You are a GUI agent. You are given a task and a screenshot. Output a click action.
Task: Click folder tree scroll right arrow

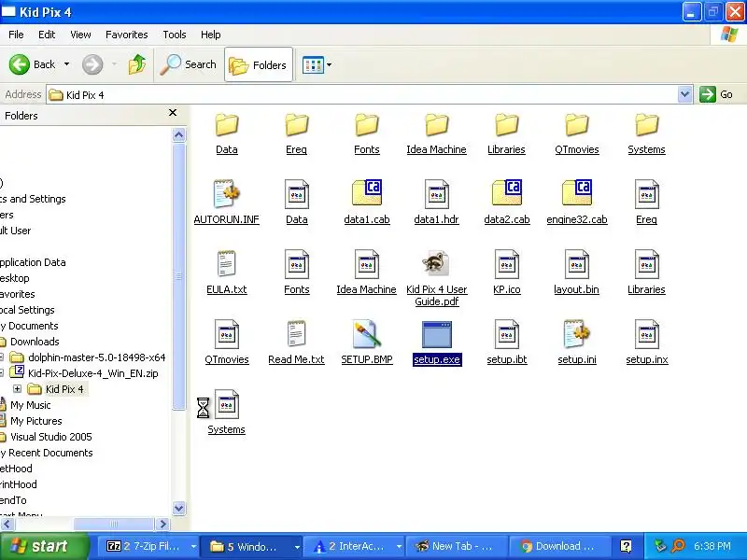[162, 525]
